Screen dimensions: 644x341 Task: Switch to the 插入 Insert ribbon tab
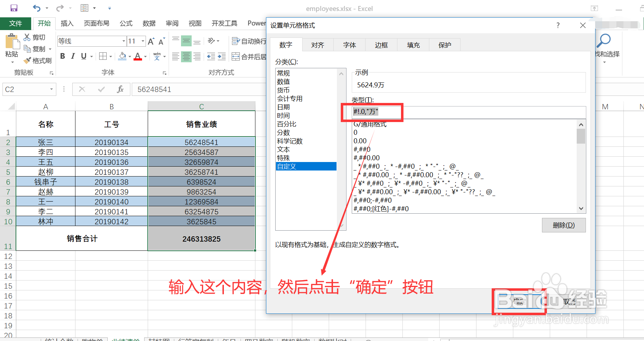67,23
